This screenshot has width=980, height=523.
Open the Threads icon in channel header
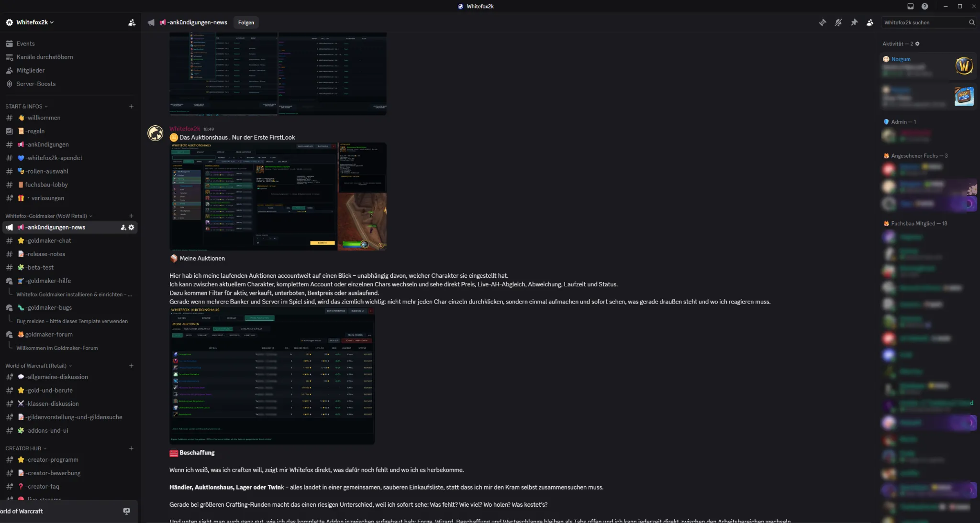pyautogui.click(x=822, y=22)
